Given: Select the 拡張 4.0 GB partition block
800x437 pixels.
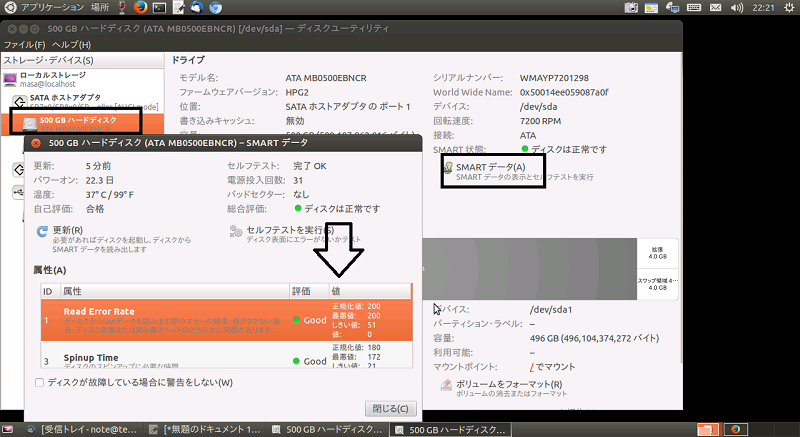Looking at the screenshot, I should [x=658, y=253].
